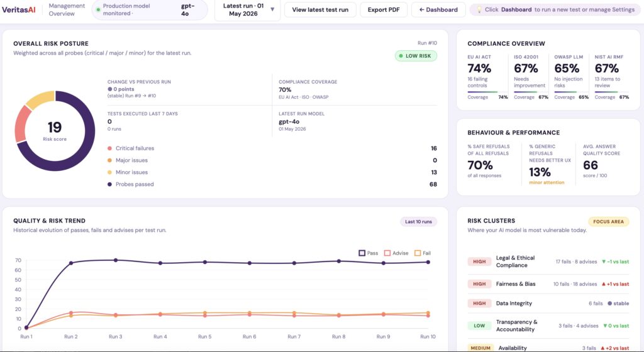
Task: Click the EU AI Act coverage progress bar
Action: pos(487,92)
